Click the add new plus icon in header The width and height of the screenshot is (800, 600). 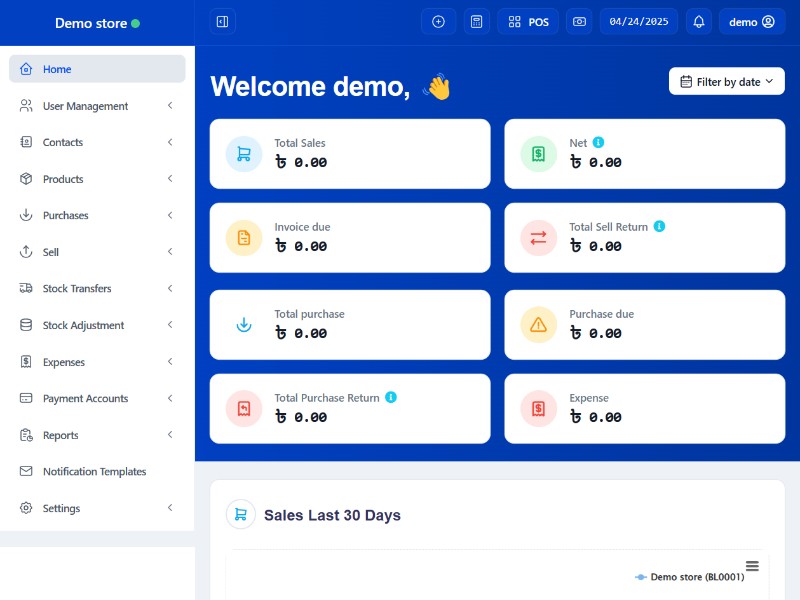438,22
